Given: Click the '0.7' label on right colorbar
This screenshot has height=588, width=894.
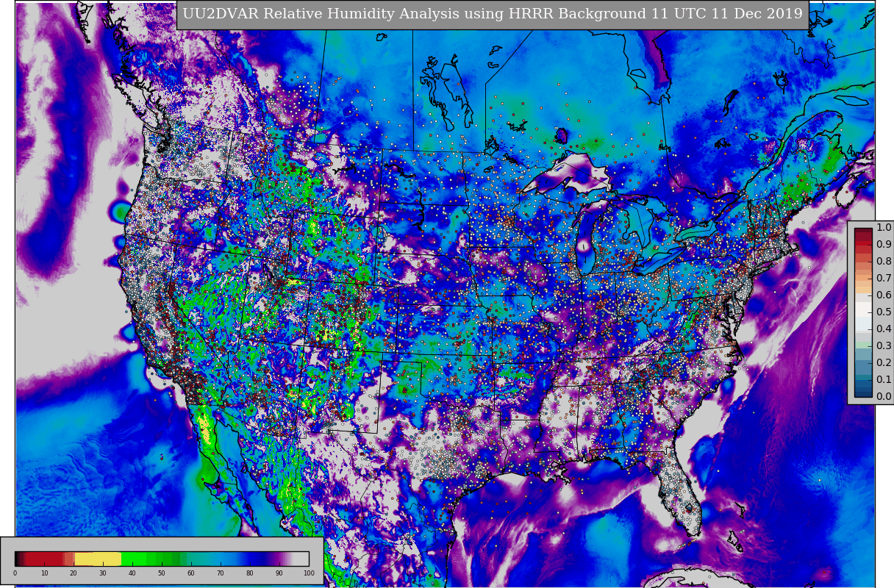Looking at the screenshot, I should click(884, 279).
